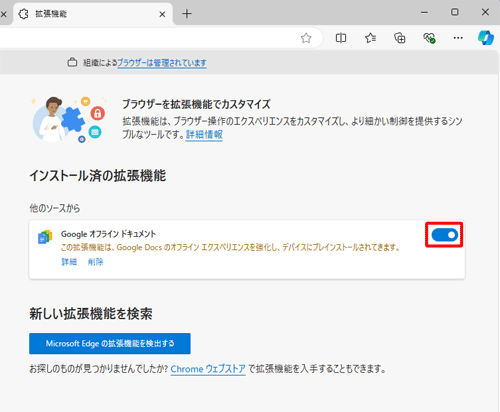500x412 pixels.
Task: Close the 拡張機能 tab
Action: [x=162, y=14]
